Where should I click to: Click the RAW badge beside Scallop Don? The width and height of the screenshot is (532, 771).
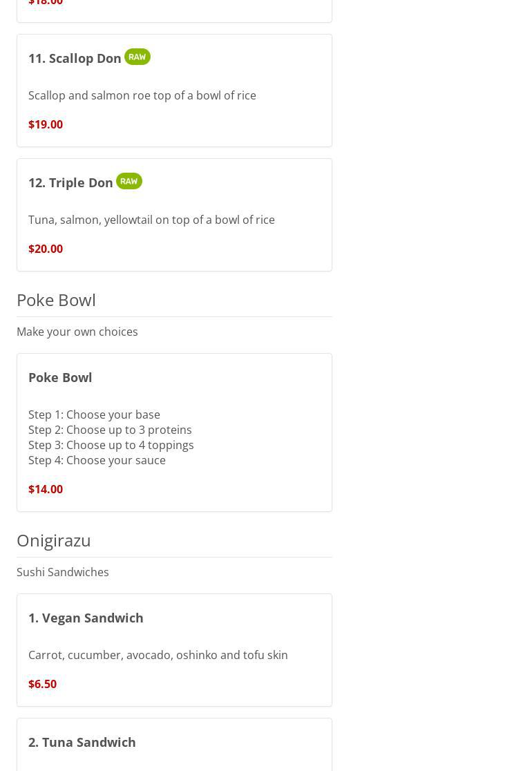tap(137, 57)
